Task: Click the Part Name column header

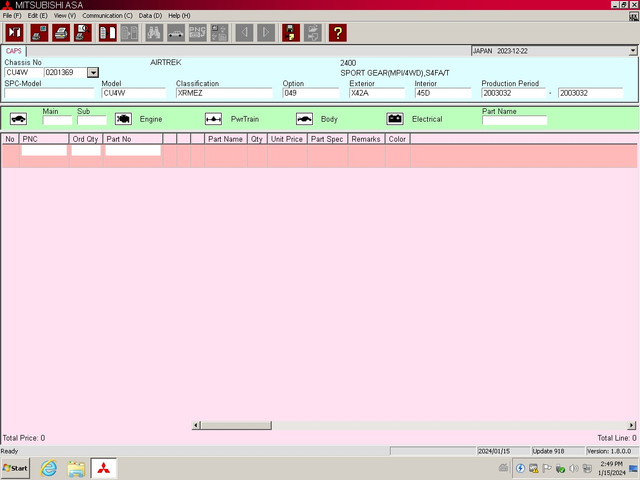Action: [226, 139]
